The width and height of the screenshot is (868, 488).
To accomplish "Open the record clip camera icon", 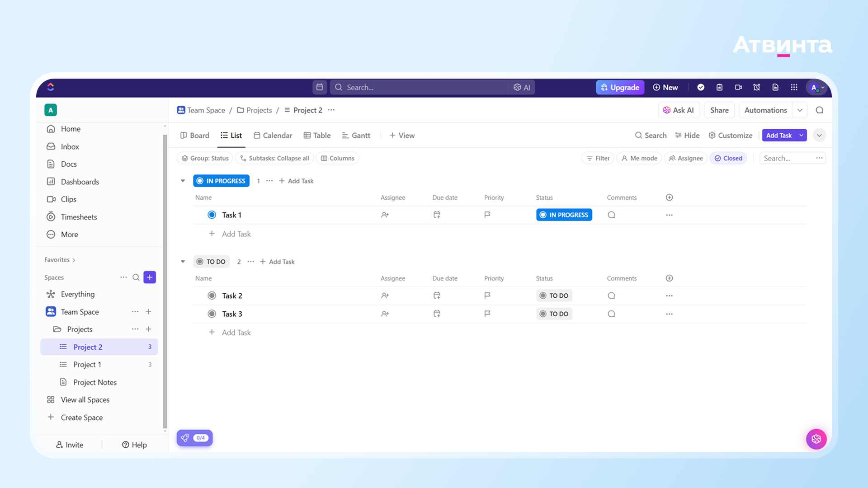I will pyautogui.click(x=738, y=87).
